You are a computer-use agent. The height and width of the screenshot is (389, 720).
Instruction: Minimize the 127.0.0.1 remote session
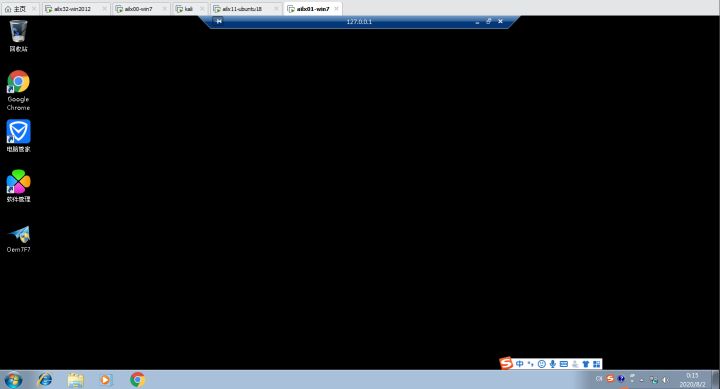coord(477,22)
